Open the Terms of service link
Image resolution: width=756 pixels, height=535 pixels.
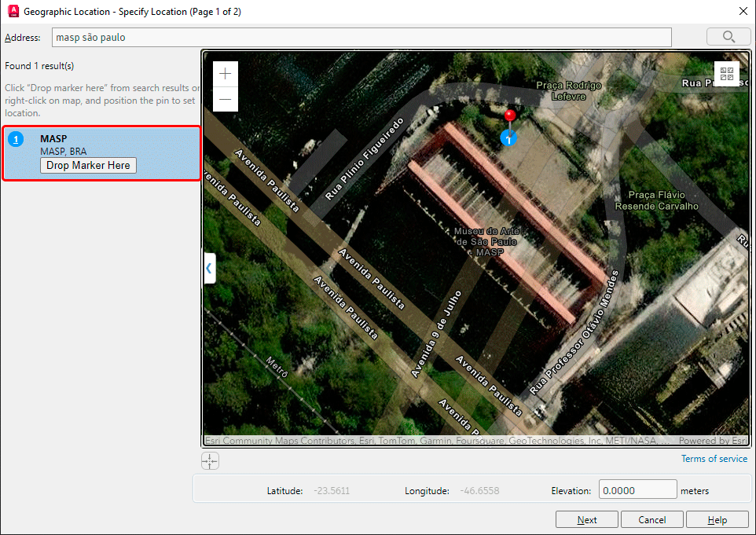pos(714,458)
